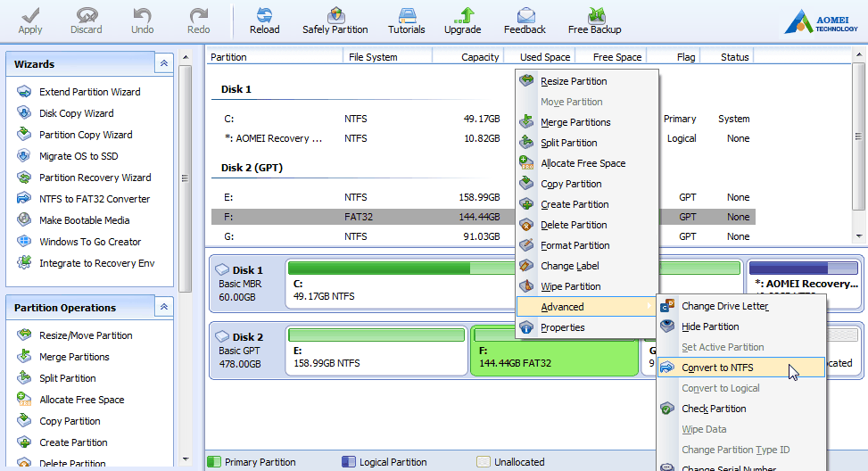The width and height of the screenshot is (868, 471).
Task: Click the Undo arrow icon
Action: 142,15
